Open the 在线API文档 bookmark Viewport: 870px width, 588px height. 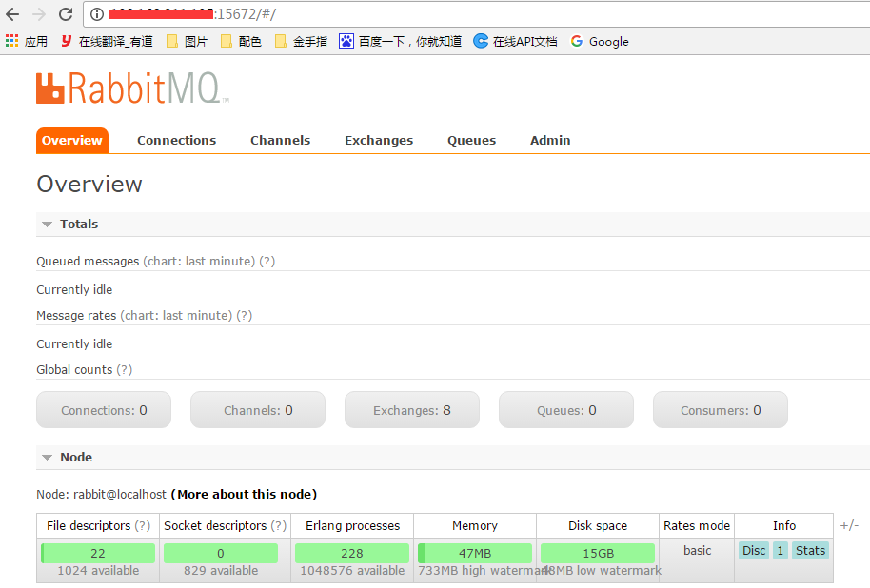[x=515, y=42]
